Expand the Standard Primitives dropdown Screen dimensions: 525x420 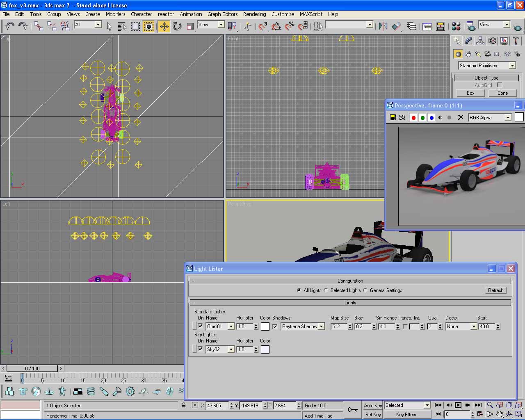tap(512, 66)
